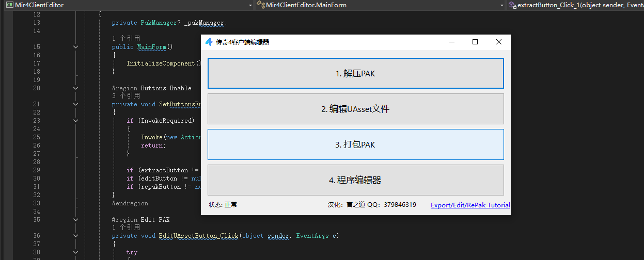Image resolution: width=644 pixels, height=260 pixels.
Task: Open the Mir4ClientEditor.MainForm type dropdown
Action: pos(501,5)
